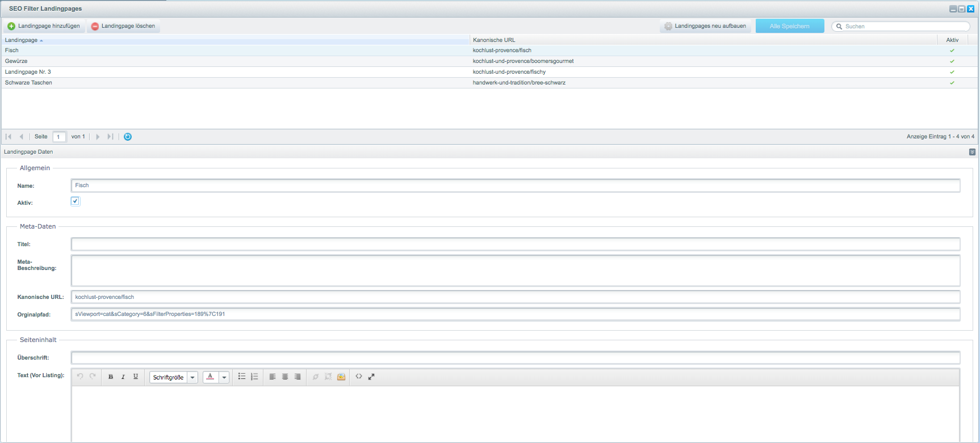Select the Landingpage Nr. 3 row

click(x=489, y=72)
